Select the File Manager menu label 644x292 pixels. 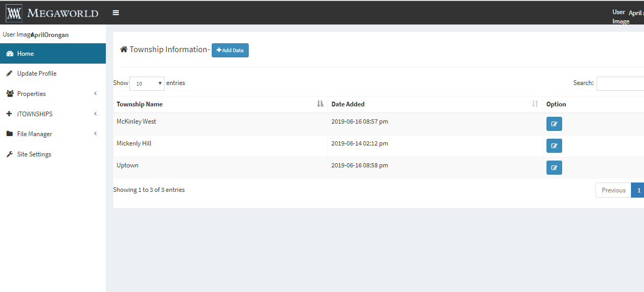pyautogui.click(x=34, y=134)
